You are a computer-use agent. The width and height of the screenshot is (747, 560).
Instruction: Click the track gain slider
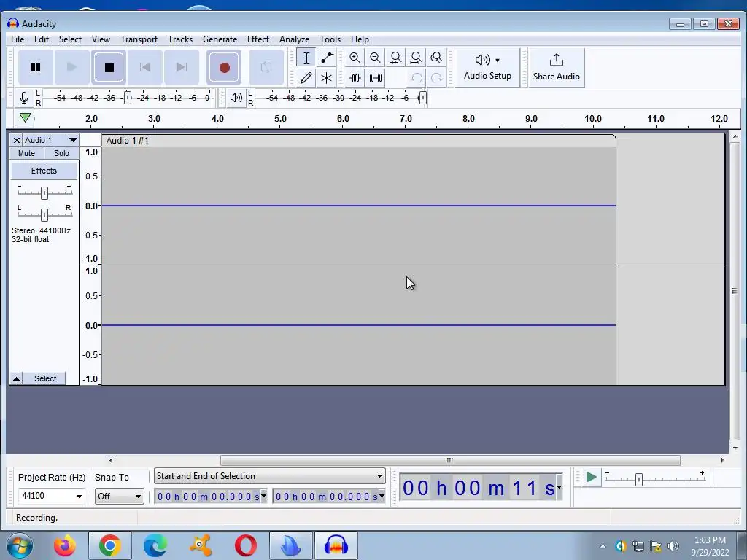44,192
